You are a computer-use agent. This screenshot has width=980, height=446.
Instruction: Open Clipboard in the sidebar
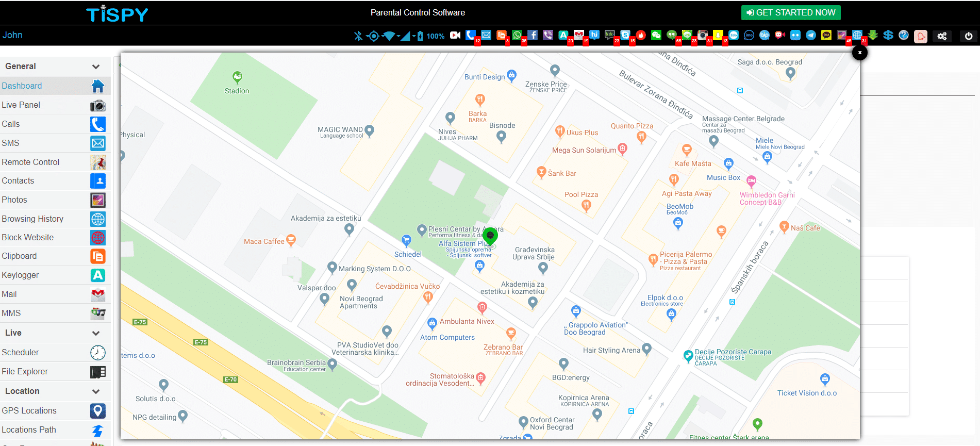click(x=55, y=256)
